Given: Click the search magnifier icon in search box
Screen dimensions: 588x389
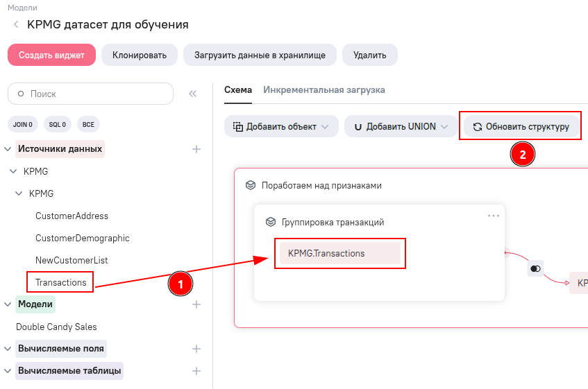Looking at the screenshot, I should pyautogui.click(x=21, y=94).
